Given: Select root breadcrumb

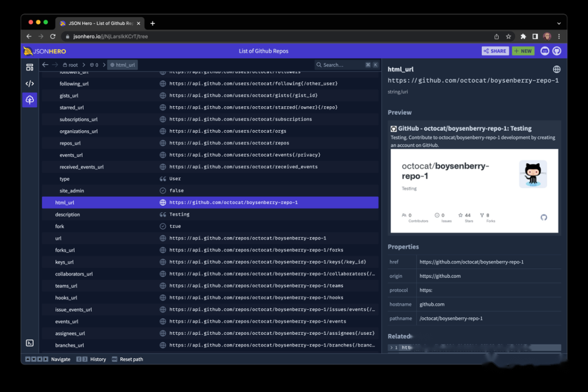Looking at the screenshot, I should [x=70, y=65].
